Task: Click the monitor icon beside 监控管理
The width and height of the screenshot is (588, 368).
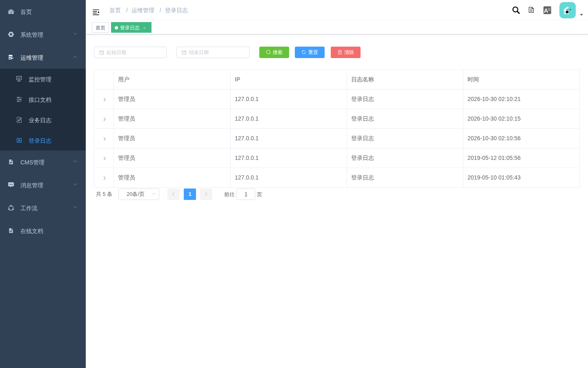Action: click(x=19, y=79)
